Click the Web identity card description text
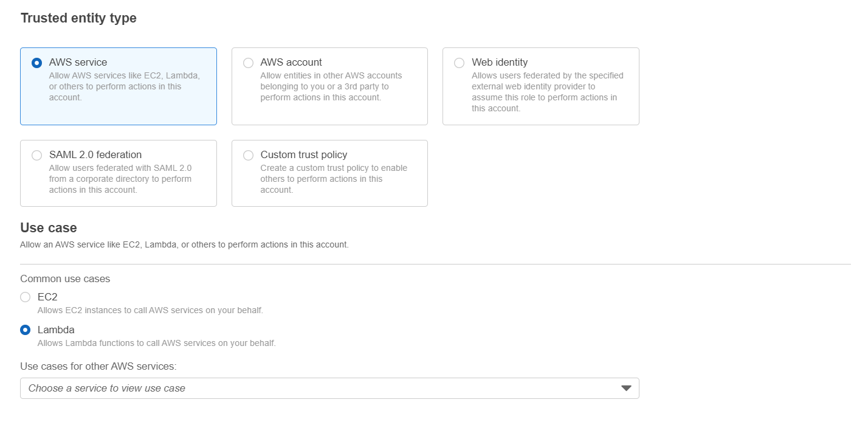The image size is (868, 422). click(x=547, y=92)
